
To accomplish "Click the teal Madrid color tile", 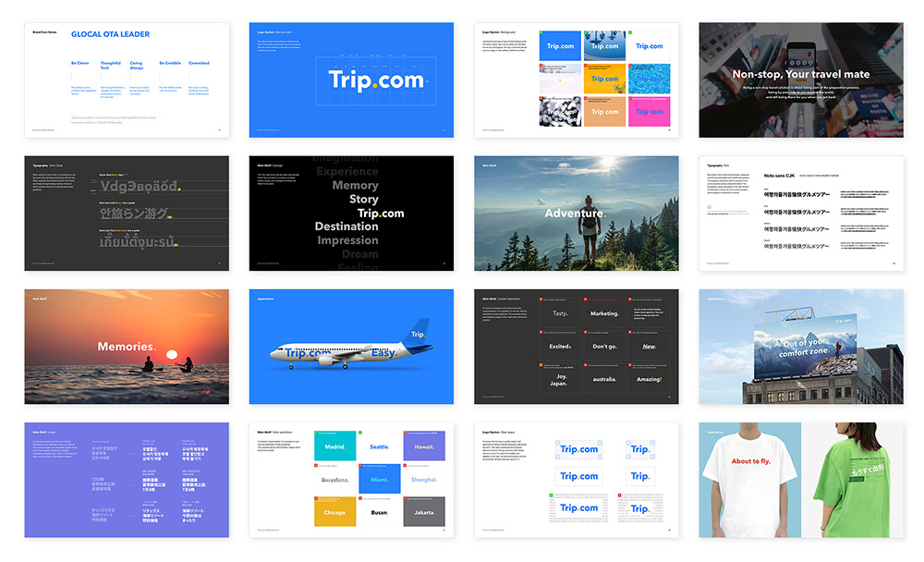I will point(334,446).
